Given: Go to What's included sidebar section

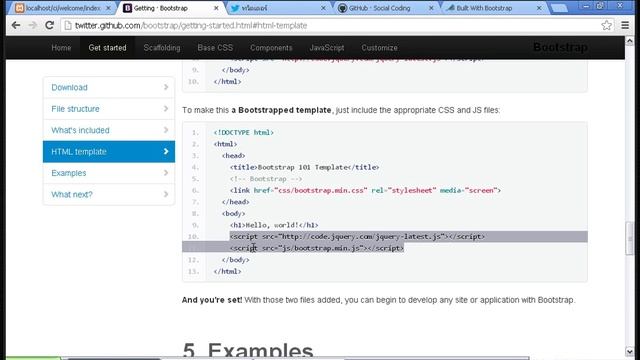Looking at the screenshot, I should click(x=109, y=130).
